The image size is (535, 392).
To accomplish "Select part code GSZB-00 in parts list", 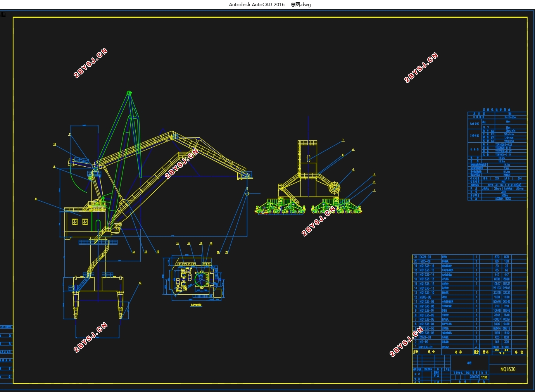I will coord(425,337).
